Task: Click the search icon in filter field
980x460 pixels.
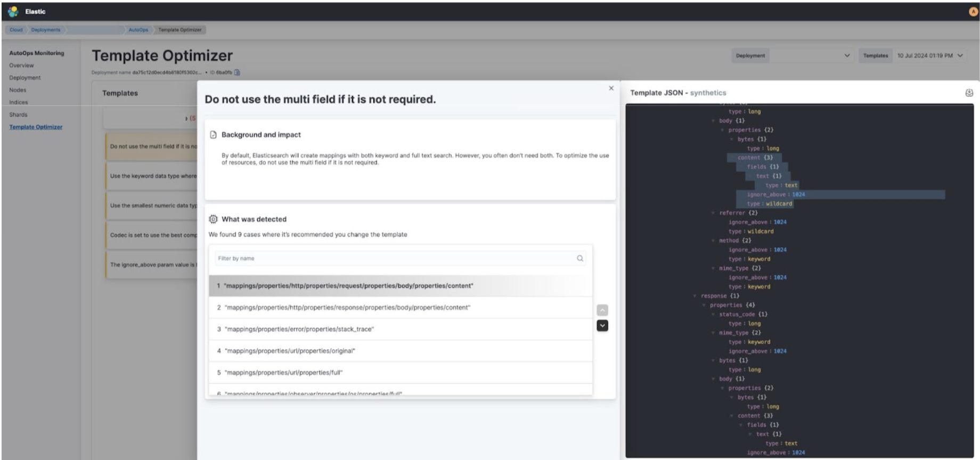Action: (580, 258)
